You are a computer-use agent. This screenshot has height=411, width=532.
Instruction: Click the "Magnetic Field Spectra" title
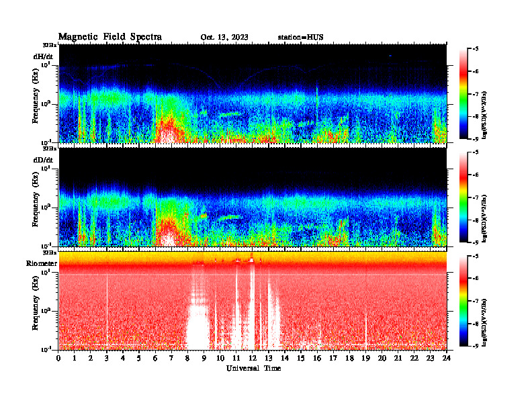coord(110,37)
